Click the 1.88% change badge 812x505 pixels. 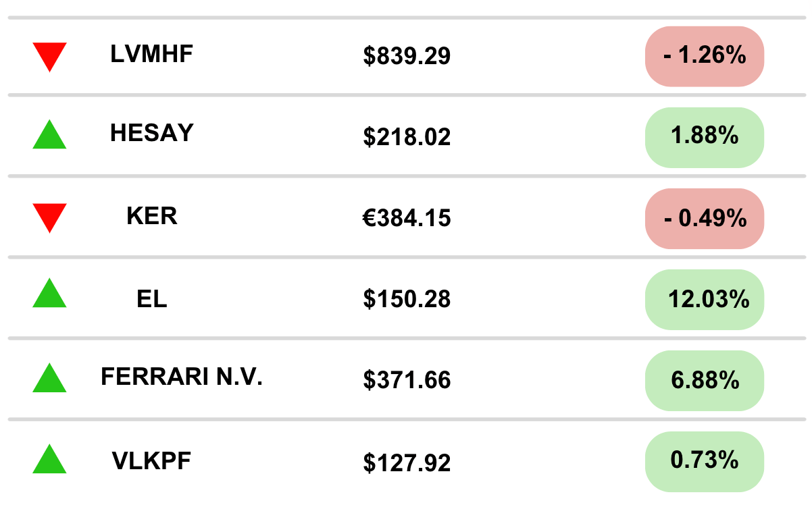(705, 137)
